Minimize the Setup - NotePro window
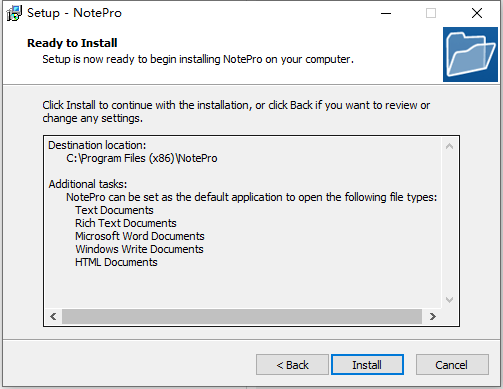This screenshot has height=389, width=503. point(386,13)
